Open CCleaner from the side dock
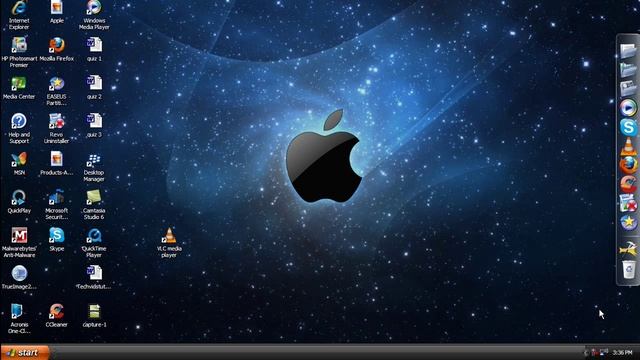The height and width of the screenshot is (360, 640). (x=628, y=184)
